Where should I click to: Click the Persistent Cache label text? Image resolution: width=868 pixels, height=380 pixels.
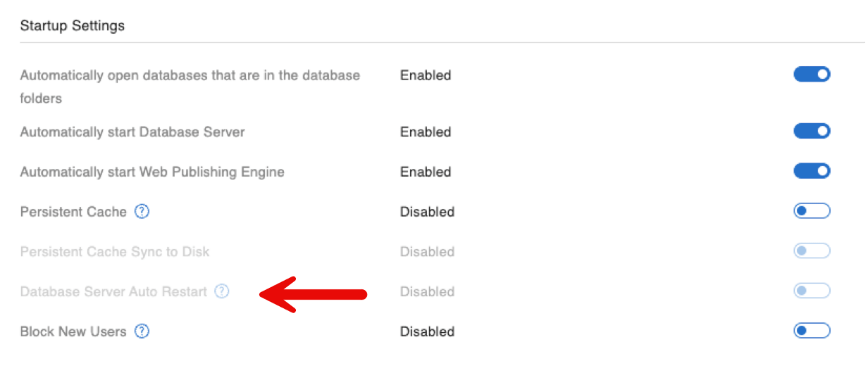point(73,212)
